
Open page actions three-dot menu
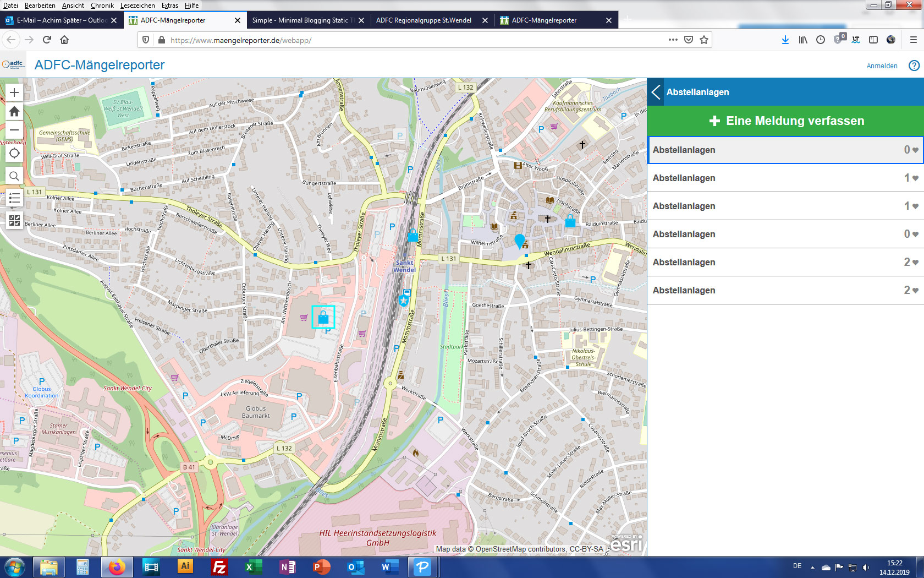pos(673,40)
